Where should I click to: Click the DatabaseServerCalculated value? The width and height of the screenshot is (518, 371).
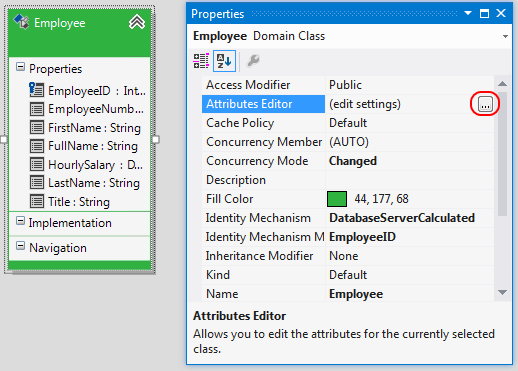pos(402,218)
